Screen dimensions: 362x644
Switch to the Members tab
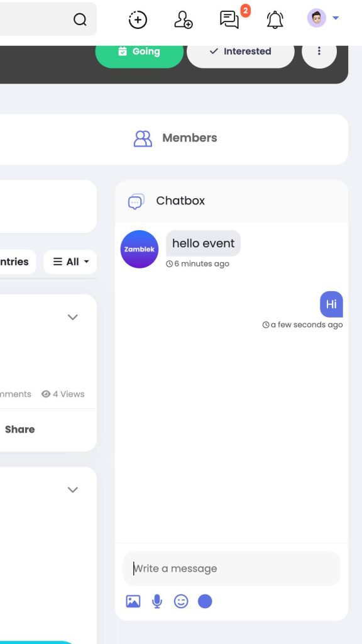[176, 138]
